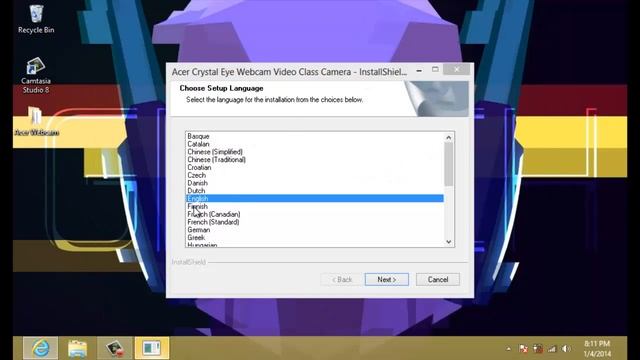The width and height of the screenshot is (640, 360).
Task: Select the Acer Webcam folder icon
Action: point(36,121)
